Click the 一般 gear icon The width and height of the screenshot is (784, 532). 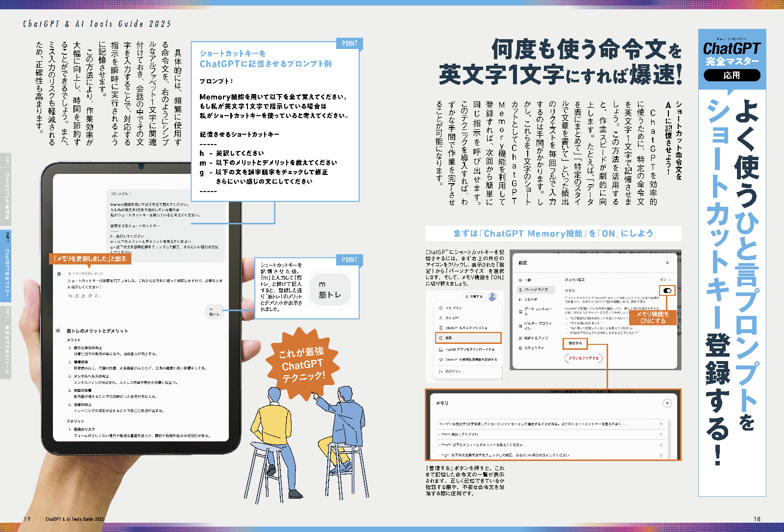[x=520, y=280]
